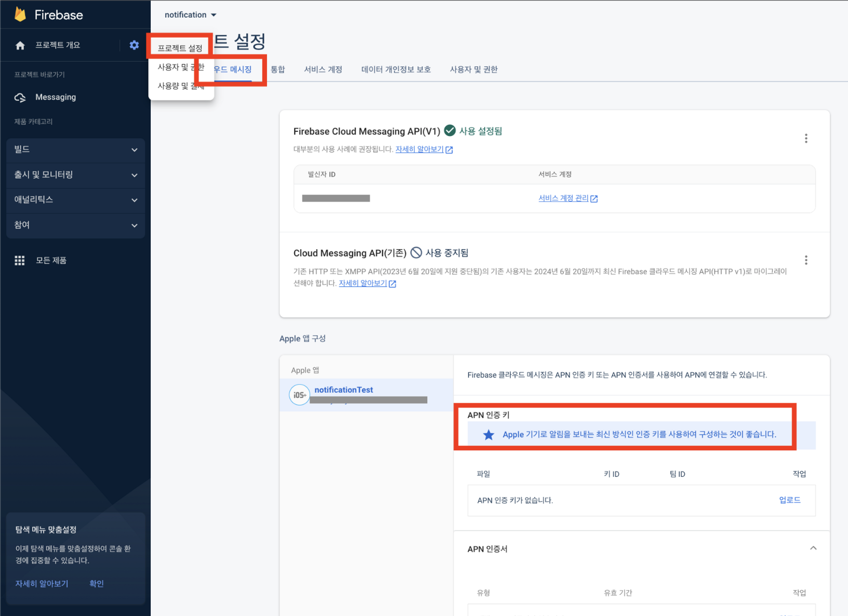Expand the 출시 및 모니터링 category
Viewport: 848px width, 616px height.
click(75, 175)
